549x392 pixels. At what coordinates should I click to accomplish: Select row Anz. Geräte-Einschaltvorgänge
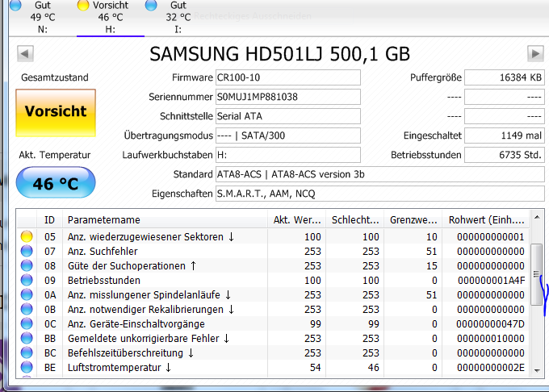tap(273, 323)
